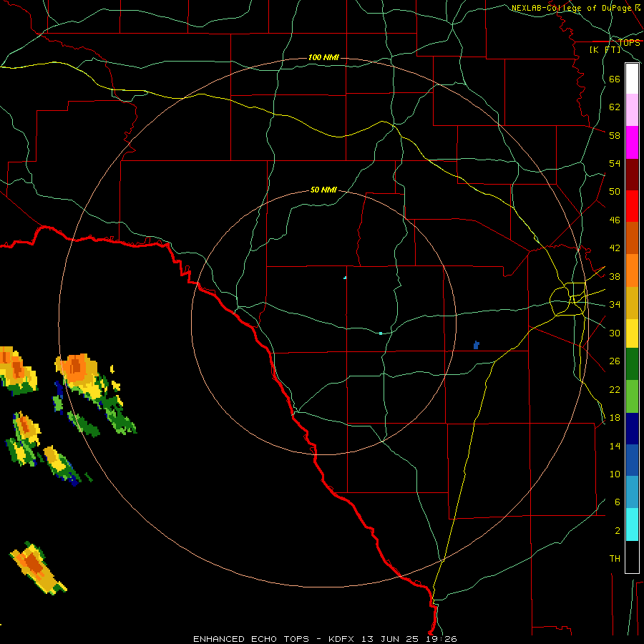This screenshot has width=644, height=644.
Task: Click the "13 JUN 25" date text
Action: [390, 639]
